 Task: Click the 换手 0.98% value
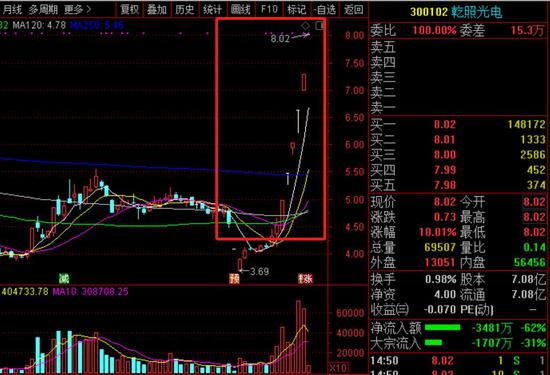click(441, 279)
